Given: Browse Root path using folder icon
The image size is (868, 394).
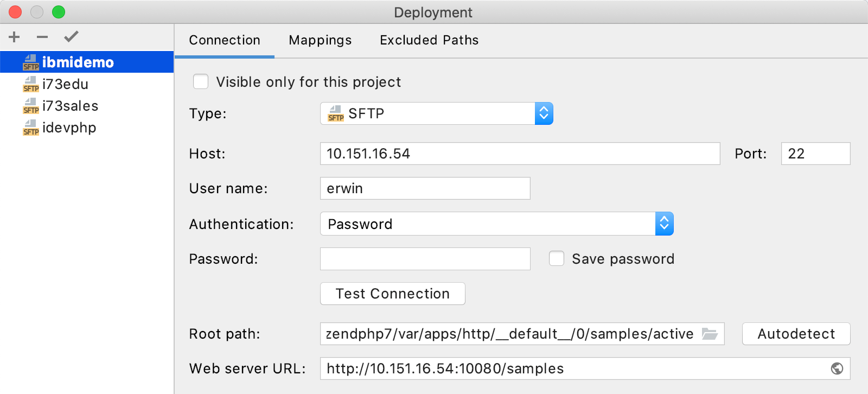Looking at the screenshot, I should 710,334.
